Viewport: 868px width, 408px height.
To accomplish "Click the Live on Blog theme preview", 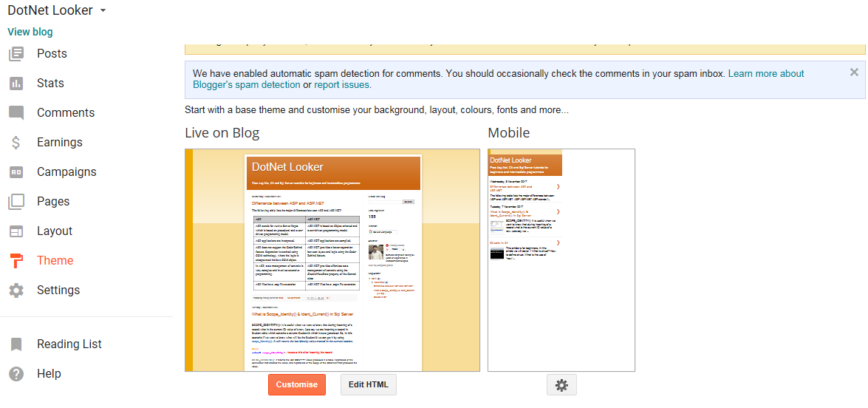I will tap(332, 260).
